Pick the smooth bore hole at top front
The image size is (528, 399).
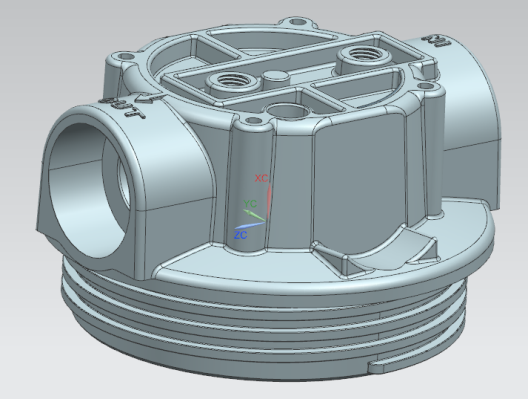tap(288, 111)
